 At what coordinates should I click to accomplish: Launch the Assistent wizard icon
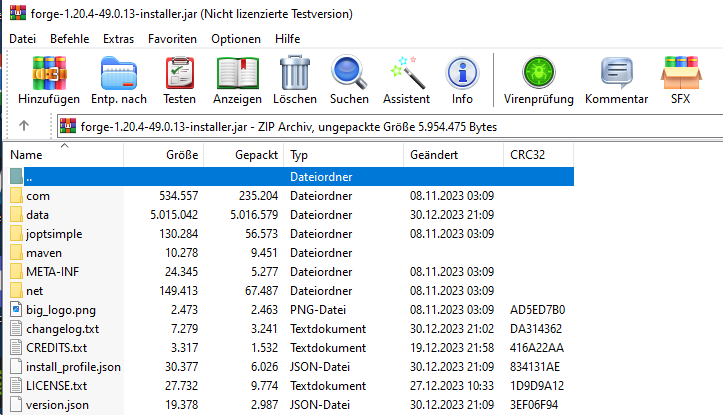tap(407, 72)
